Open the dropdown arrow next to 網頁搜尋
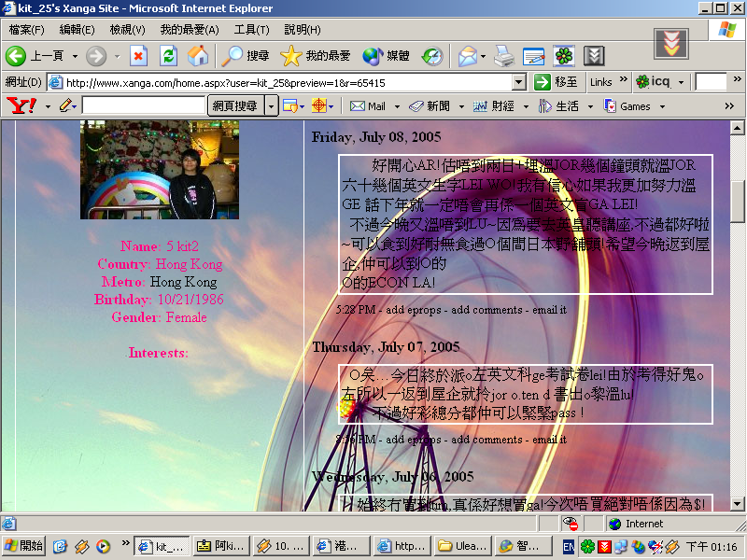The image size is (747, 560). 271,105
